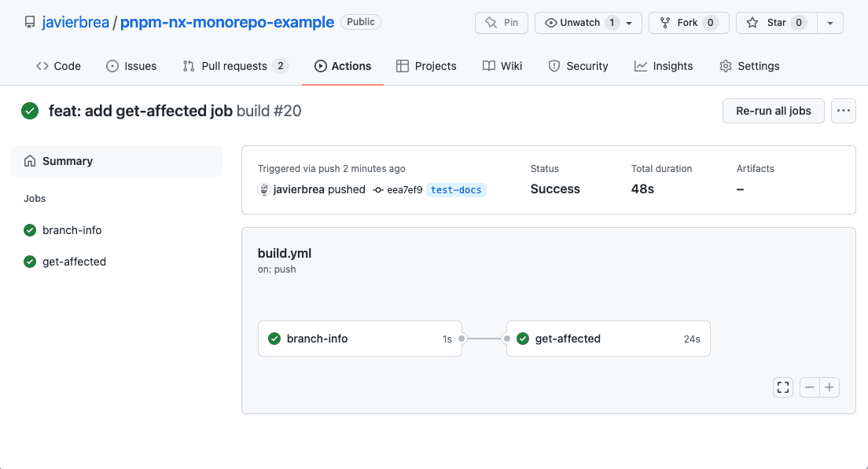Go to repository Settings
The width and height of the screenshot is (868, 469).
(x=749, y=66)
